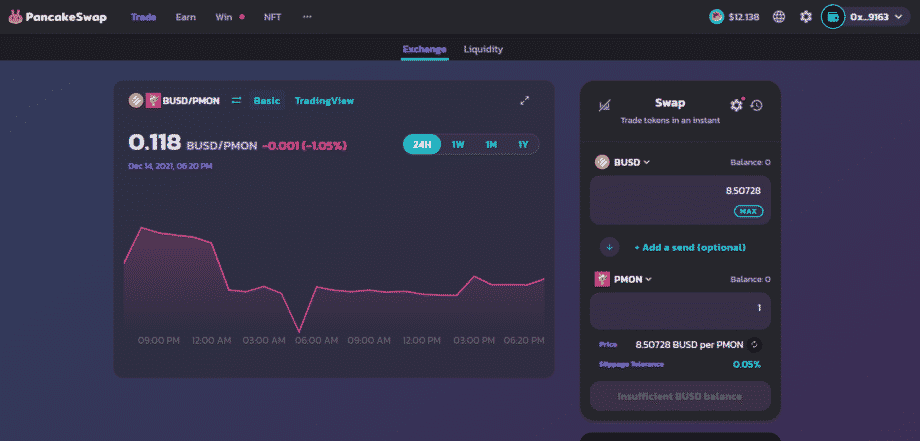Expand the chart to fullscreen
920x441 pixels.
click(525, 100)
